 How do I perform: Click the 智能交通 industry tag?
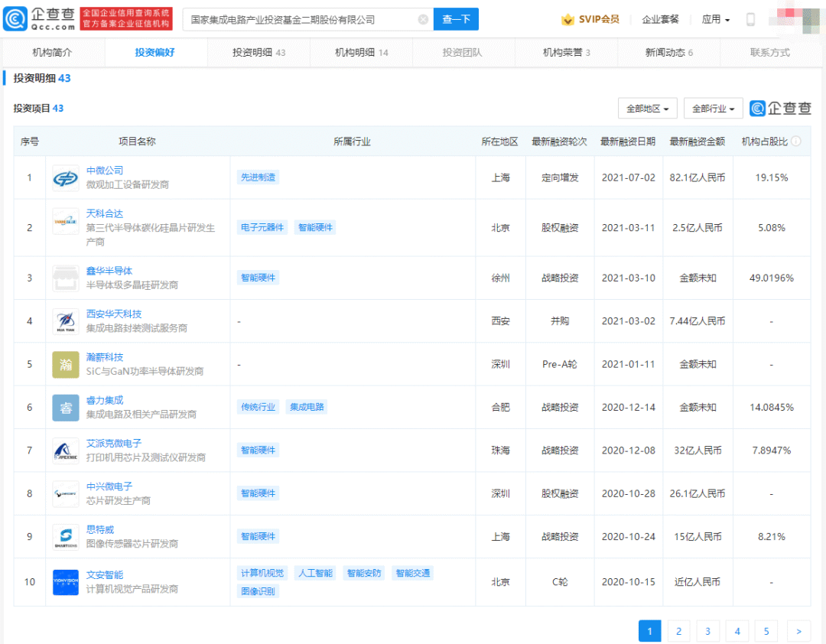[412, 574]
